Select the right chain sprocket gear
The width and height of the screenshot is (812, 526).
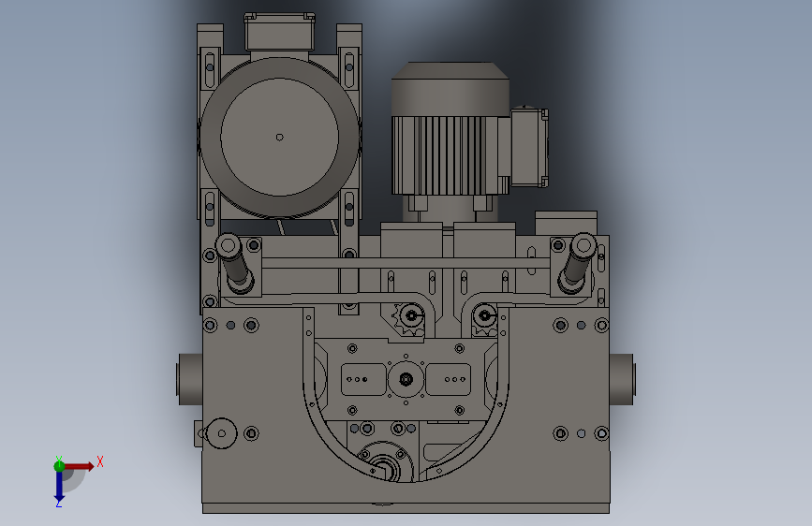pyautogui.click(x=485, y=315)
